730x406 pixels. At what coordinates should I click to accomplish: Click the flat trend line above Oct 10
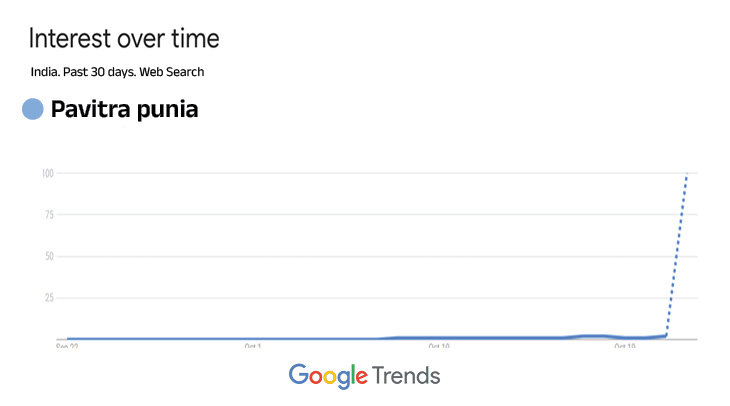438,338
